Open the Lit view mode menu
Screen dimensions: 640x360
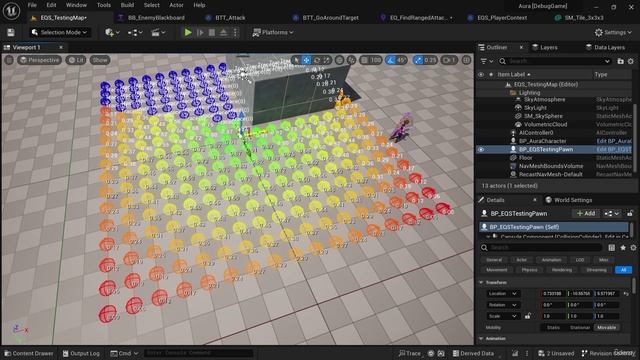[x=76, y=60]
